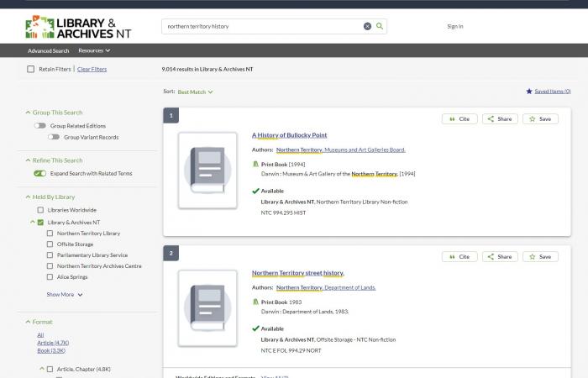Open Northern Territory street history title
Viewport: 588px width, 378px height.
pos(298,273)
